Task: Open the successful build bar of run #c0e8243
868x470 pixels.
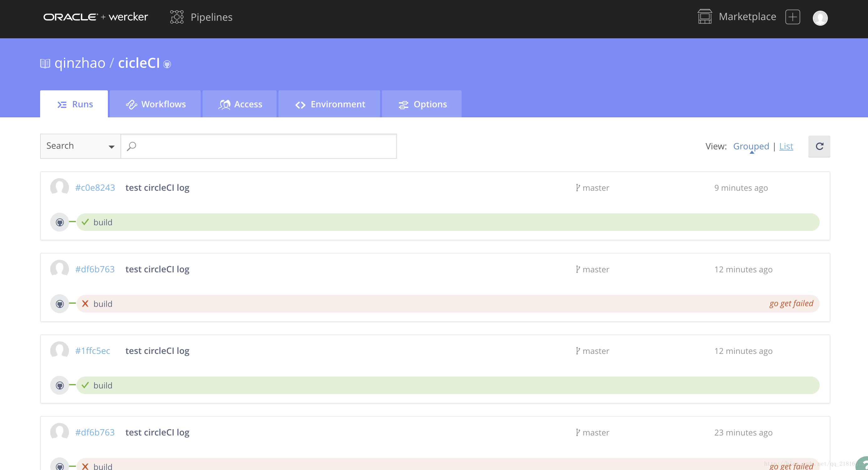Action: pos(448,222)
